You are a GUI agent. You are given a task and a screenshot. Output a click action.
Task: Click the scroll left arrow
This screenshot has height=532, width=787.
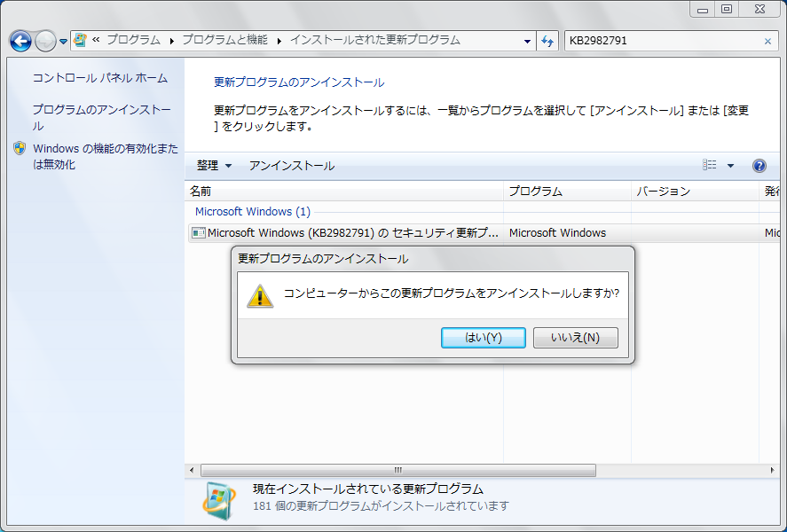point(192,470)
